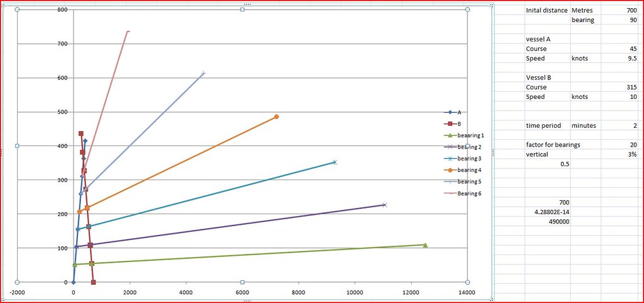
Task: Click the Vessel B course value 315
Action: pos(628,87)
